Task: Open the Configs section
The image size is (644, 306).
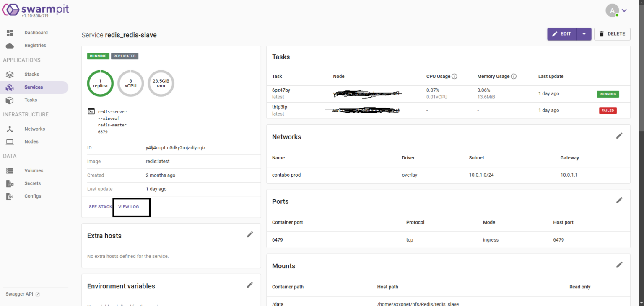Action: click(x=32, y=196)
